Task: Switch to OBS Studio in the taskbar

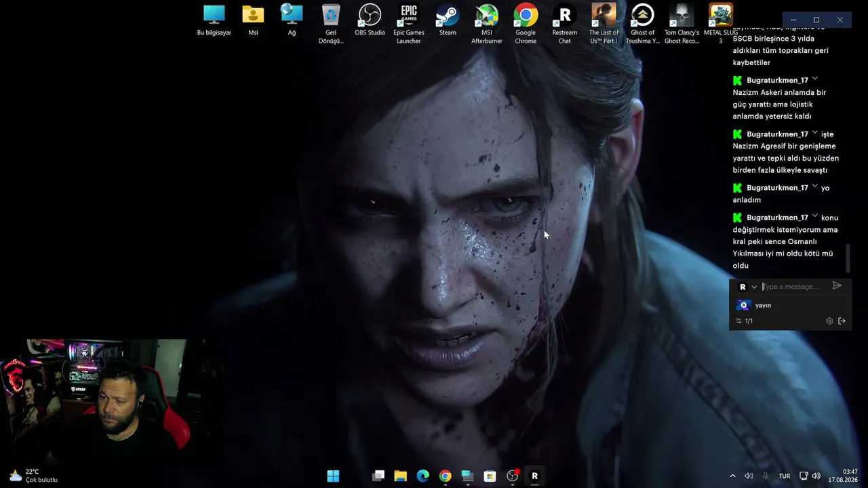Action: 513,476
